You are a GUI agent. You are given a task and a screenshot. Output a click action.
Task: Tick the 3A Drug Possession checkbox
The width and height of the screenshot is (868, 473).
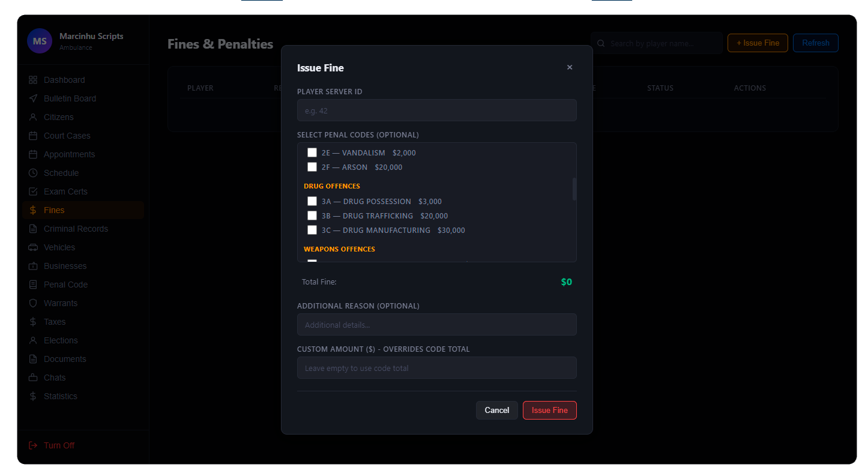[312, 201]
